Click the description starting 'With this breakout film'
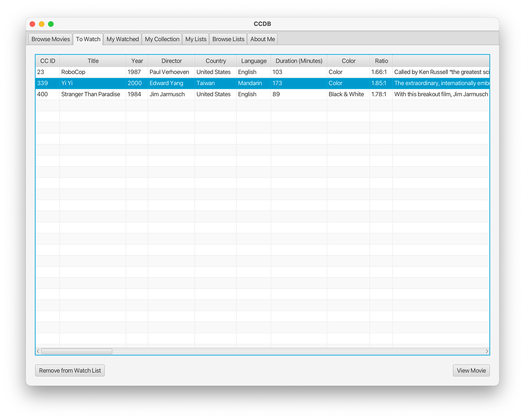 [441, 94]
